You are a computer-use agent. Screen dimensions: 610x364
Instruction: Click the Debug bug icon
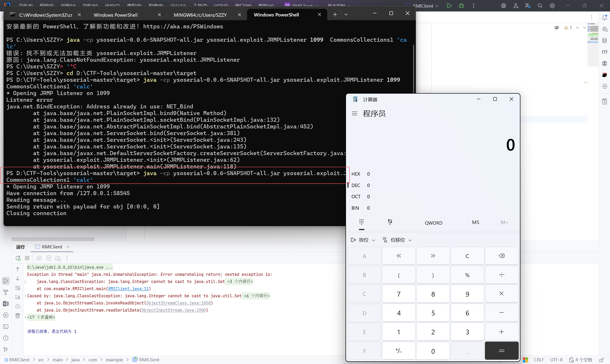(x=461, y=6)
